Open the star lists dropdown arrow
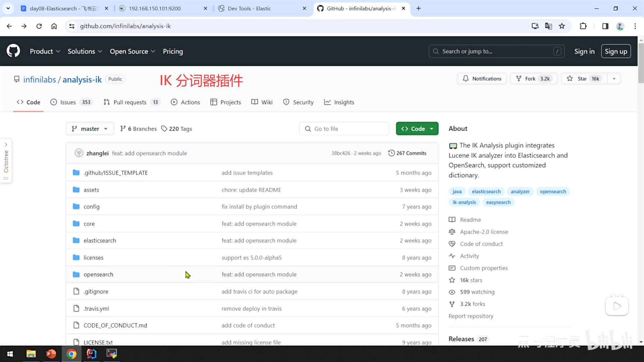 (x=614, y=78)
